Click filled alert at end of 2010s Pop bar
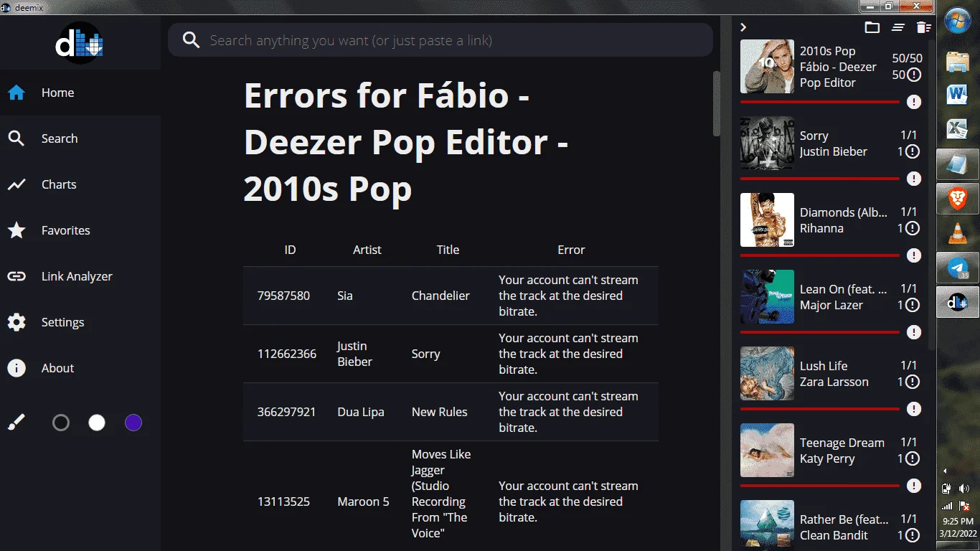Viewport: 980px width, 551px height. (x=914, y=102)
